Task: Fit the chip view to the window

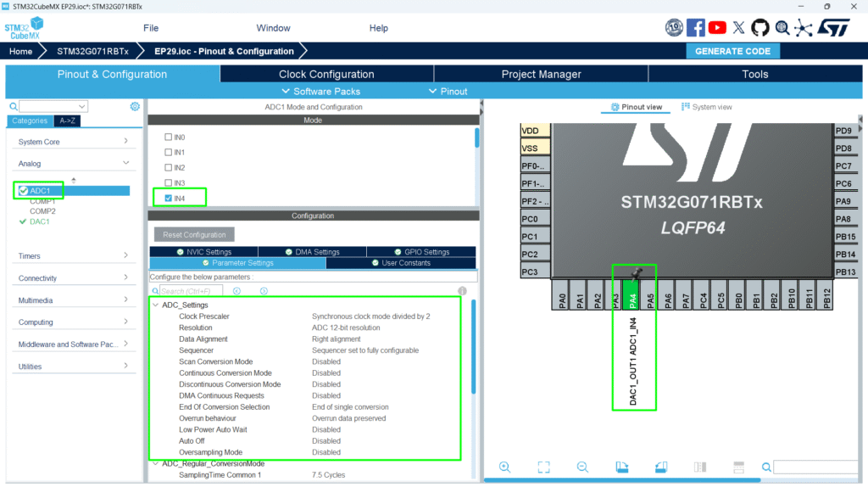Action: click(543, 467)
